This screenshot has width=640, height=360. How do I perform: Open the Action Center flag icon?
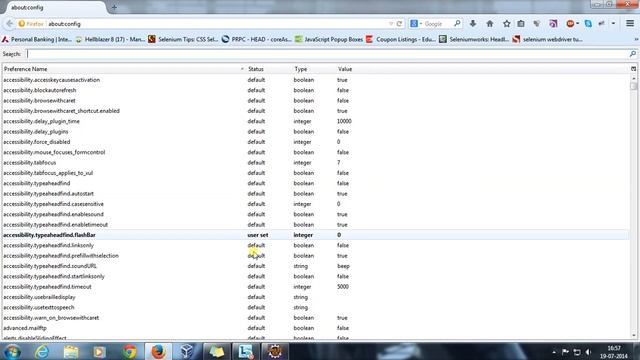click(x=565, y=352)
